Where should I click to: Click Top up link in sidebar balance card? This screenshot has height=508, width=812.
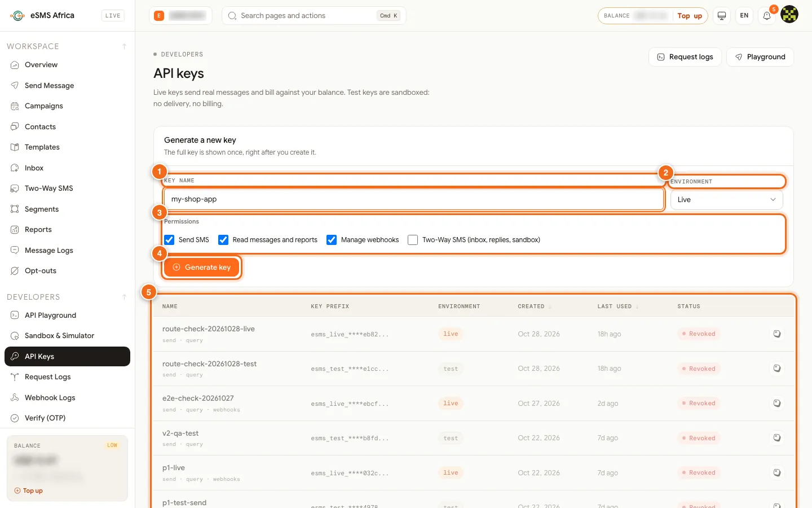click(29, 491)
